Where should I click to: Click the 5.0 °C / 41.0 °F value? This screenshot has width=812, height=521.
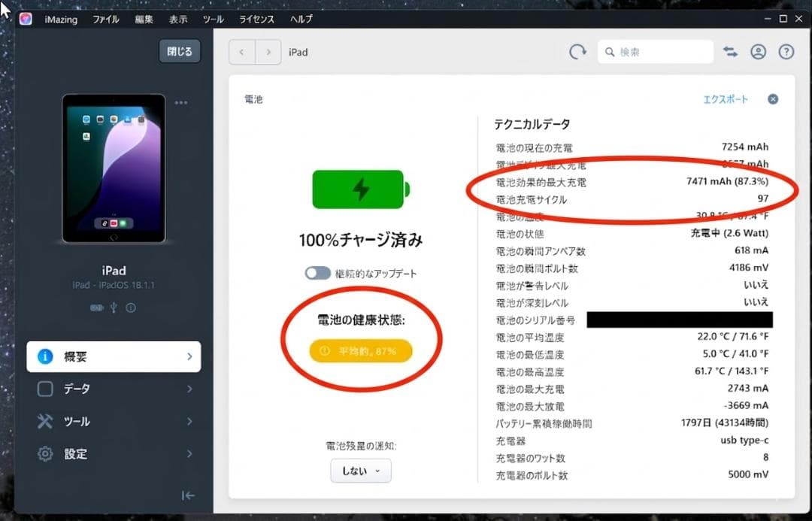click(735, 353)
